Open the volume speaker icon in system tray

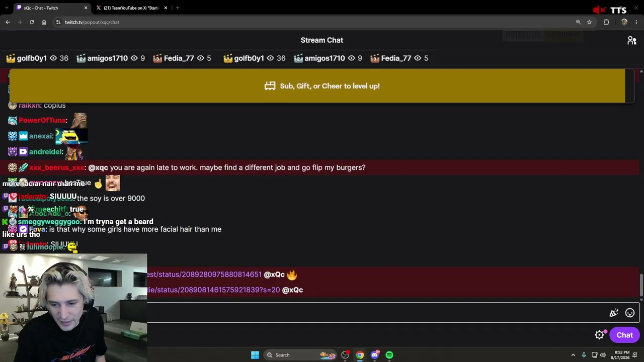point(603,355)
